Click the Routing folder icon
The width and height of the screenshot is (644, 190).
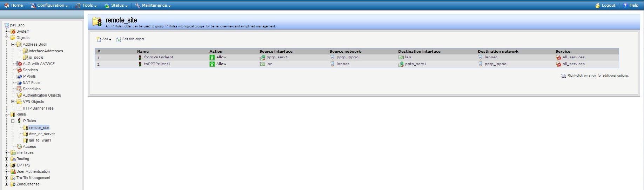click(x=13, y=159)
